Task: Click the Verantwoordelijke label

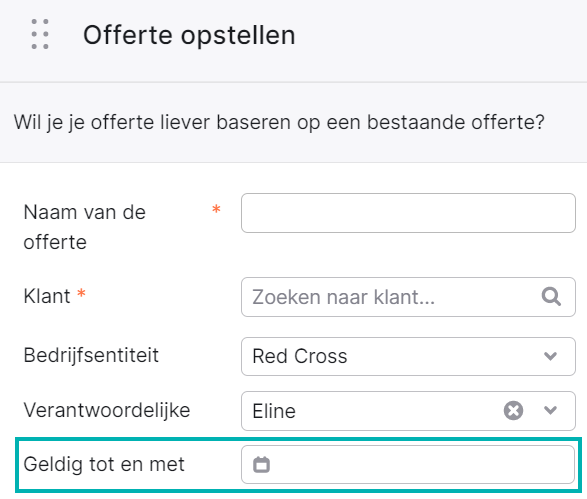Action: coord(107,411)
